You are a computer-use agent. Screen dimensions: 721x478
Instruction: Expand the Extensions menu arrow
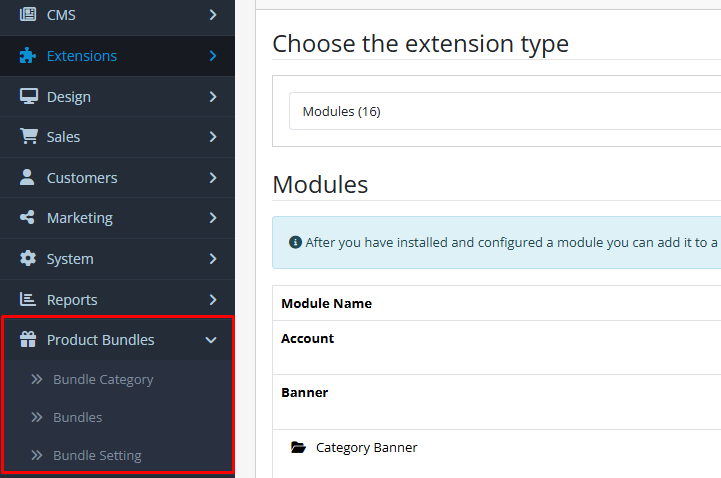click(x=212, y=56)
